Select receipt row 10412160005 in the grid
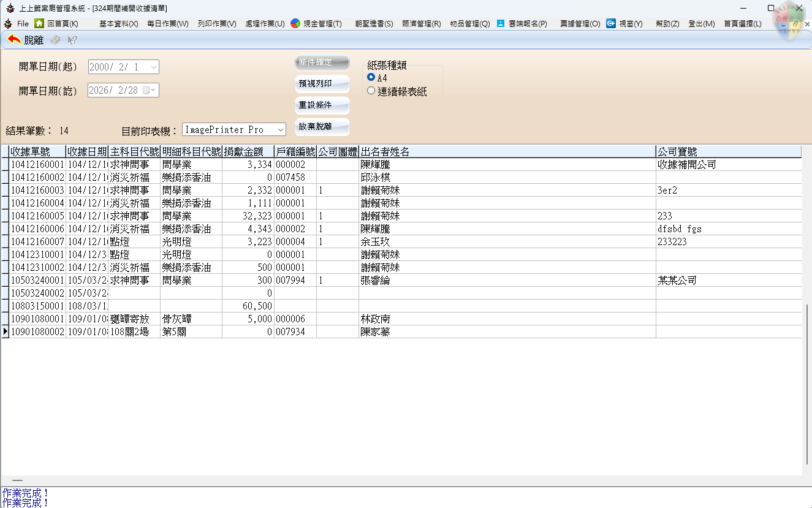The height and width of the screenshot is (508, 812). click(x=37, y=216)
